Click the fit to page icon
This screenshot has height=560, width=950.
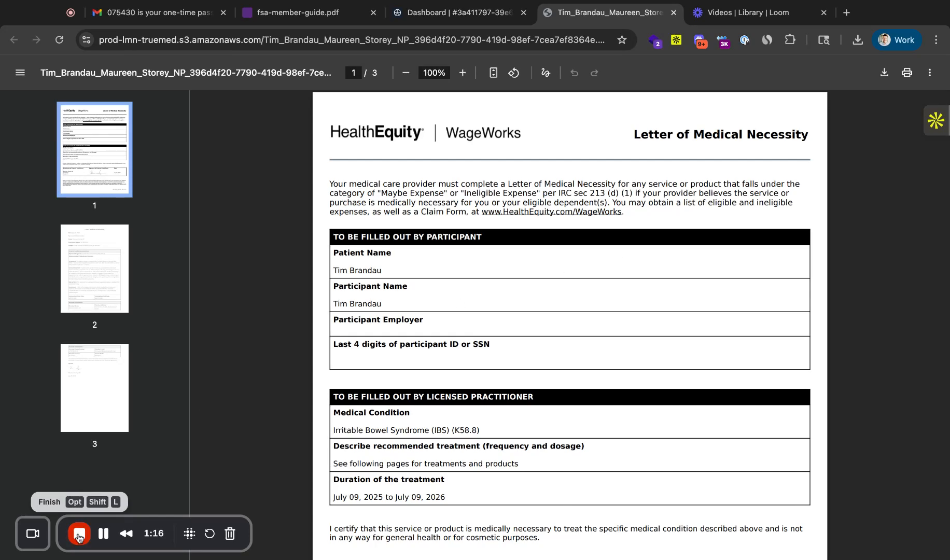point(493,73)
